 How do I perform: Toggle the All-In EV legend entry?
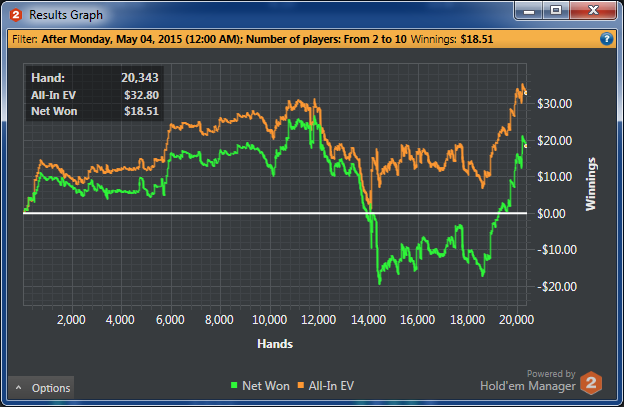[326, 386]
